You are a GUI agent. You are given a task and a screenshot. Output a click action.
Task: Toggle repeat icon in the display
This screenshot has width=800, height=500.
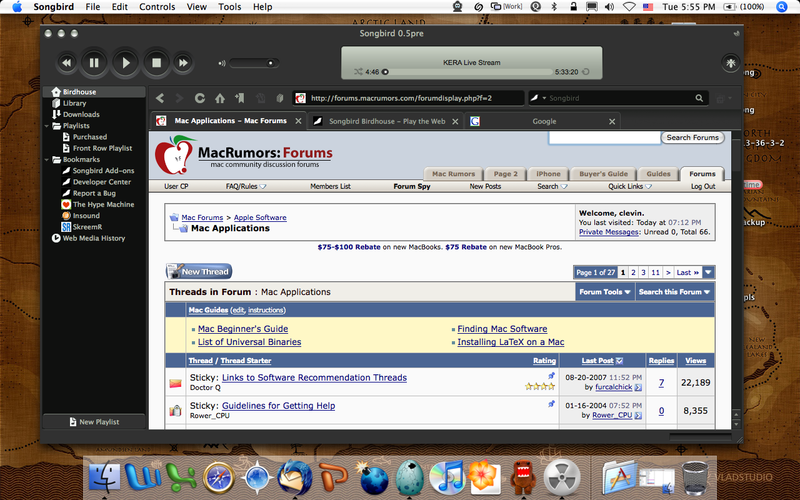[586, 72]
